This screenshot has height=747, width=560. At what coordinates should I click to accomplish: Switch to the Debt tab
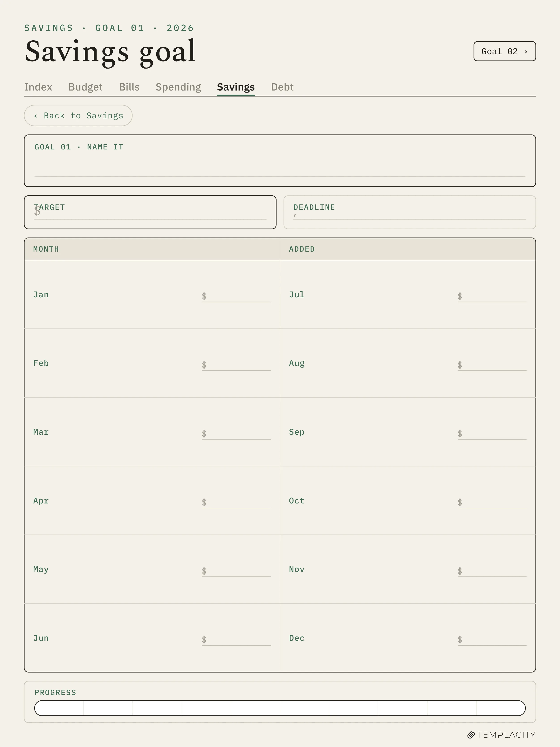tap(282, 87)
